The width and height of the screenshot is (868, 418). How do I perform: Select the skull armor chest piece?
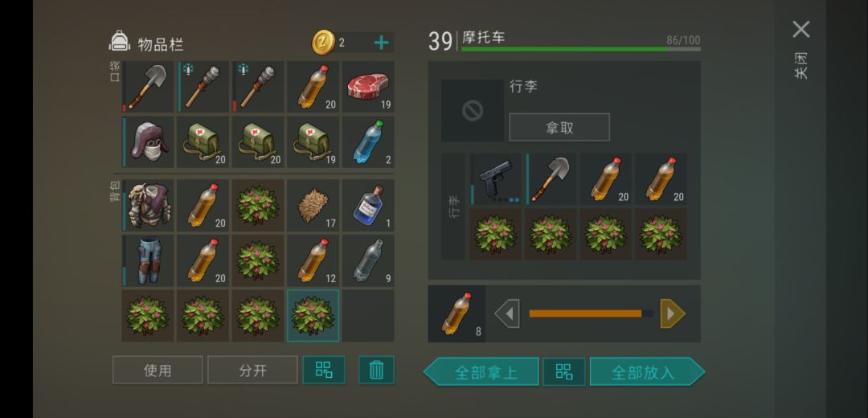click(148, 206)
